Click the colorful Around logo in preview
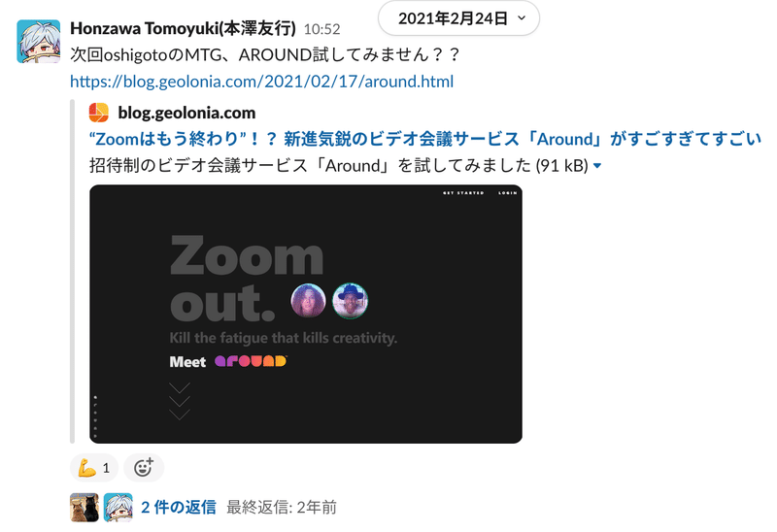The height and width of the screenshot is (532, 777). 251,361
